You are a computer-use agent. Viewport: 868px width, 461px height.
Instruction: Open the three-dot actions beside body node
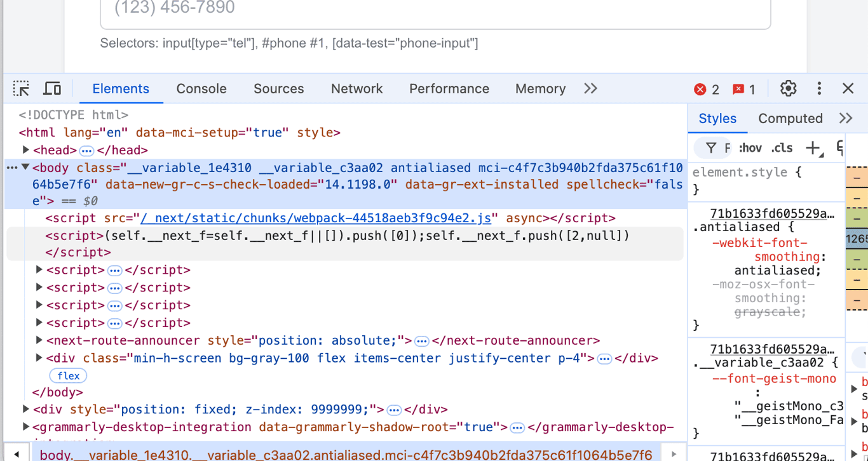(12, 168)
